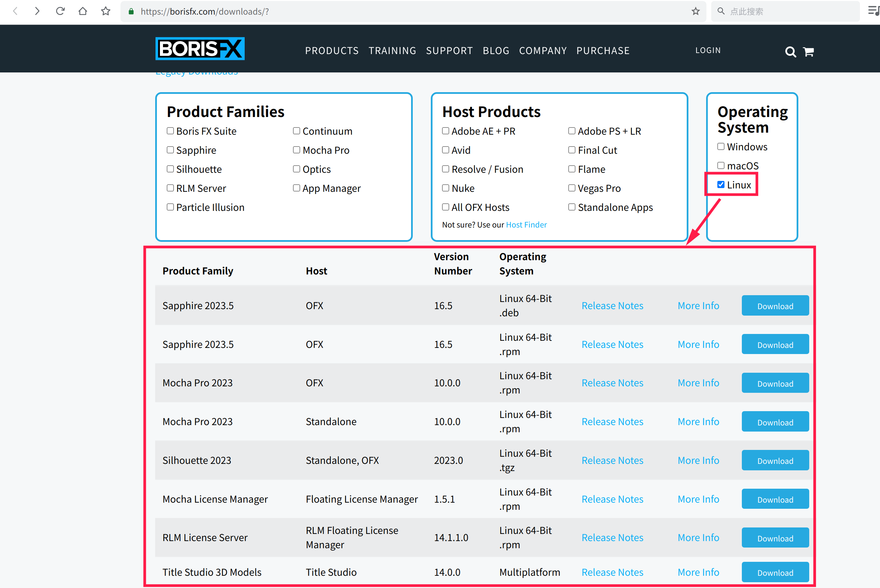Tick the Resolve / Fusion host checkbox
This screenshot has height=588, width=880.
pyautogui.click(x=445, y=169)
